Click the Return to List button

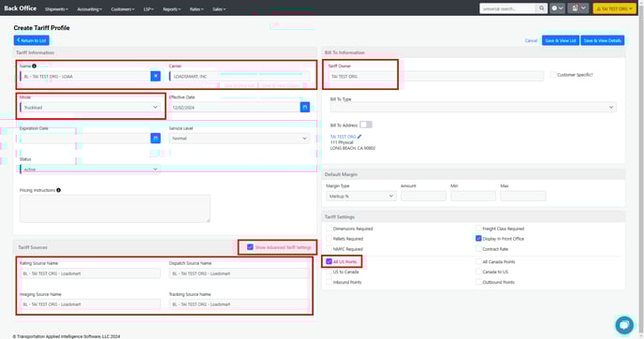click(x=31, y=40)
